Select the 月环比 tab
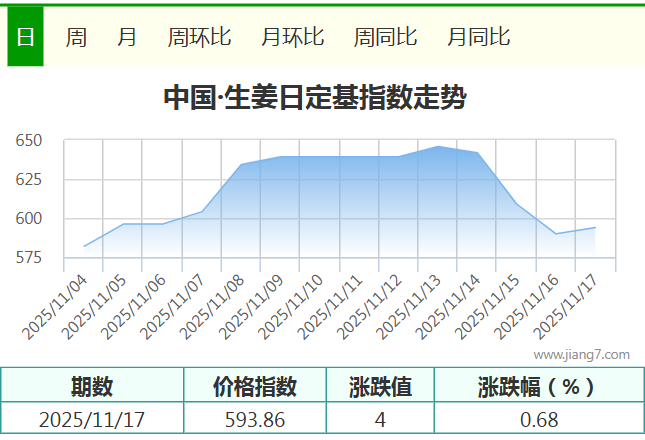The height and width of the screenshot is (440, 645). tap(292, 37)
